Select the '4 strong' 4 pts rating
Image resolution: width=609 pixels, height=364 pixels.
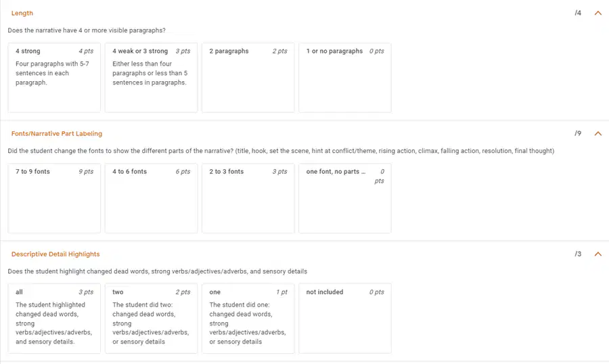click(54, 78)
